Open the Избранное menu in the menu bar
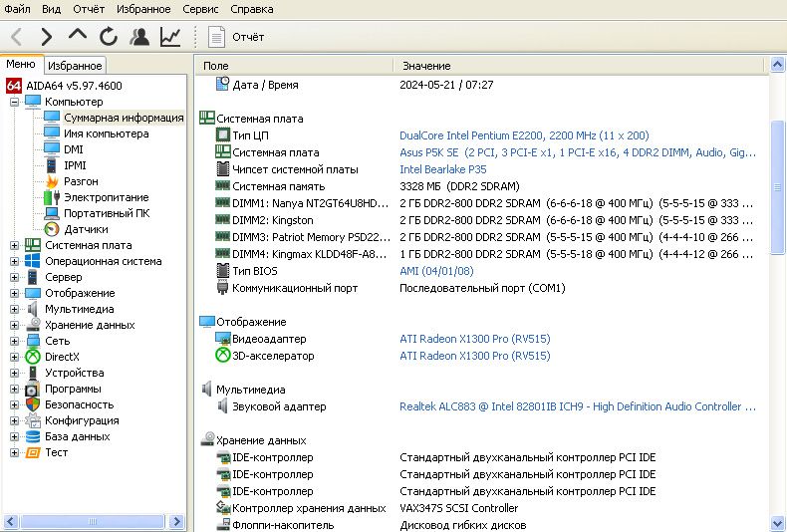The height and width of the screenshot is (532, 787). (143, 9)
